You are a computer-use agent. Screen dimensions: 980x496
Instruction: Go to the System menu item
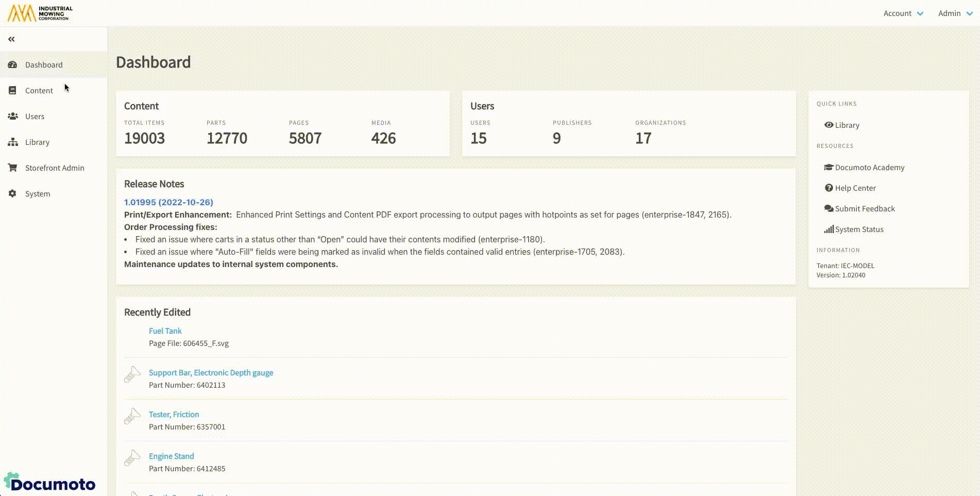[38, 194]
